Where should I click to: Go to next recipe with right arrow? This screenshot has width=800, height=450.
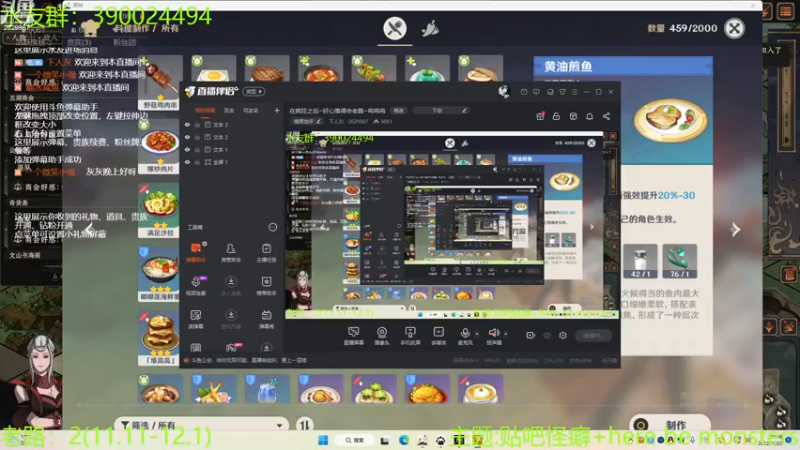pyautogui.click(x=735, y=230)
